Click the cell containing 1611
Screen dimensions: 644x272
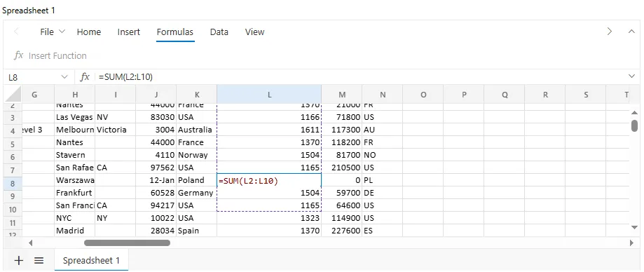(269, 130)
